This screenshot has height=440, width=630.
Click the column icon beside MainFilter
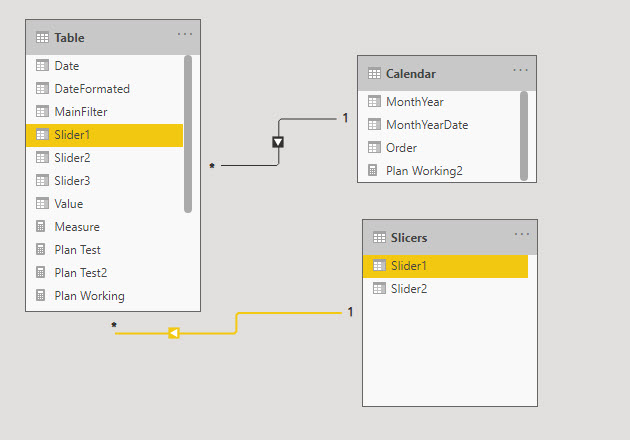click(42, 111)
